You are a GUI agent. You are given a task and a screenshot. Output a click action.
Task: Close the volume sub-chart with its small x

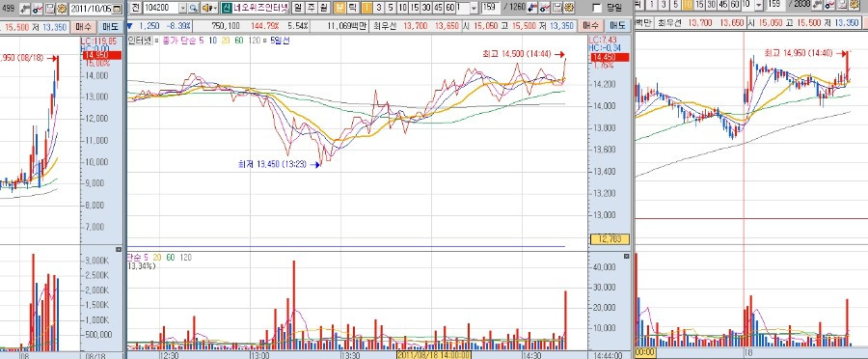coord(626,257)
